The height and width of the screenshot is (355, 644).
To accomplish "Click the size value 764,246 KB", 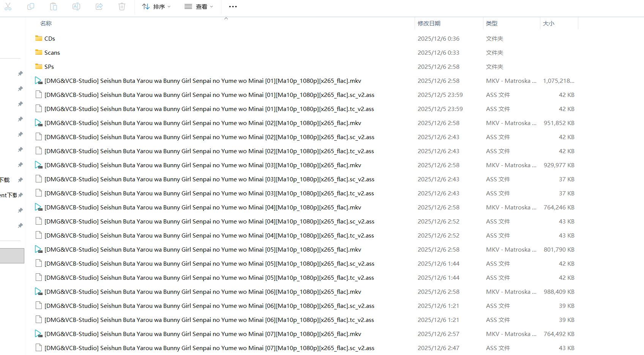I will [x=559, y=207].
